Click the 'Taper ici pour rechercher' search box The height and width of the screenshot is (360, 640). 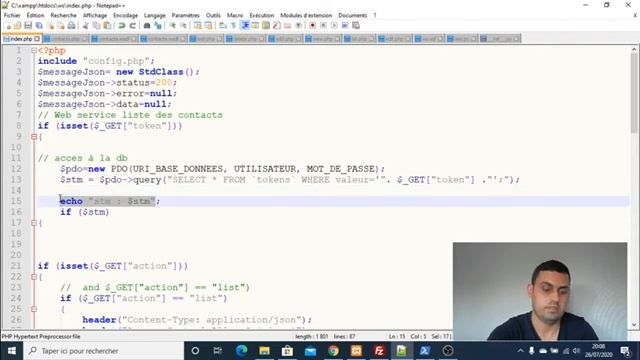click(x=104, y=351)
